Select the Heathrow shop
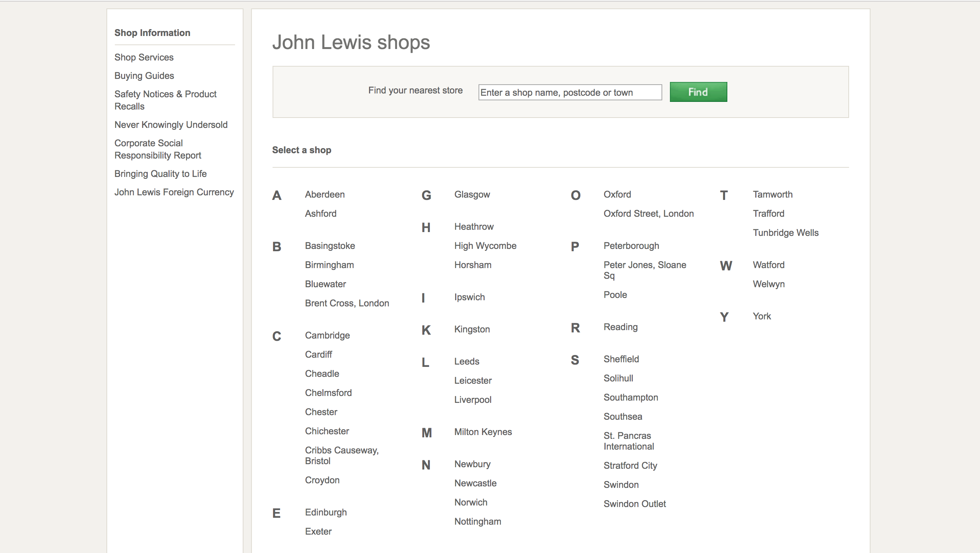980x553 pixels. tap(474, 227)
